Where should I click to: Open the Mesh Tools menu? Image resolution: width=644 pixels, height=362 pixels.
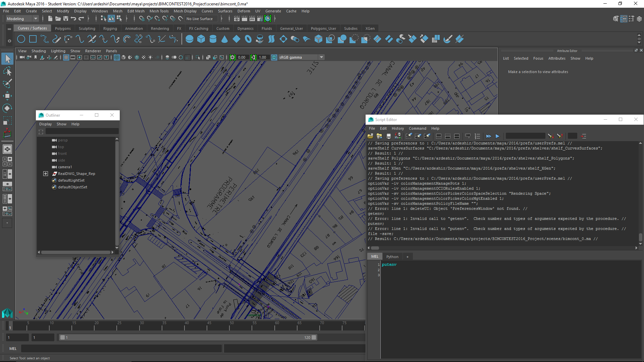click(159, 11)
